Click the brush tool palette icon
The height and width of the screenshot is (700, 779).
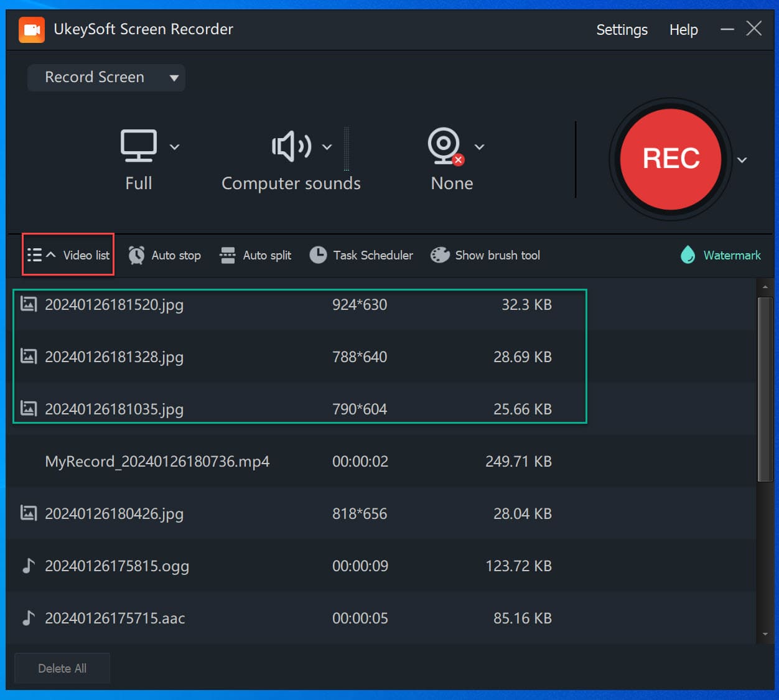440,255
